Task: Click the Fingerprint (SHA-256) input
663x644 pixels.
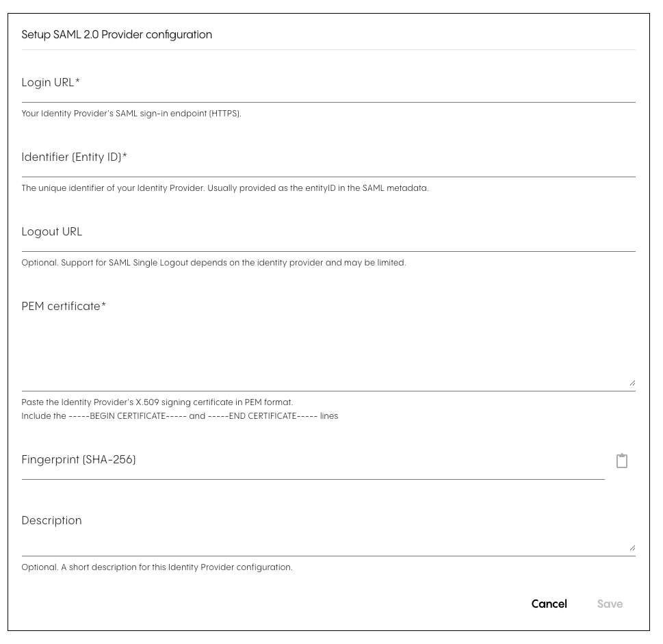Action: [x=313, y=461]
